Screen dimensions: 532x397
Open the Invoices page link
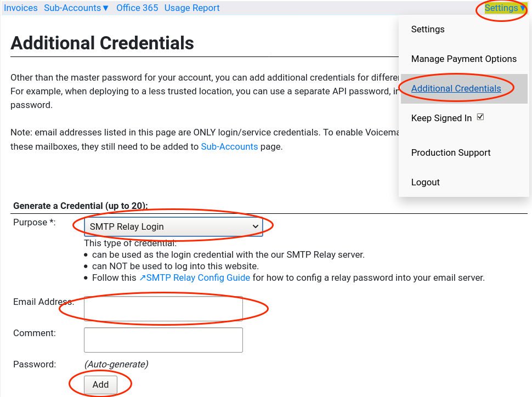click(x=21, y=8)
